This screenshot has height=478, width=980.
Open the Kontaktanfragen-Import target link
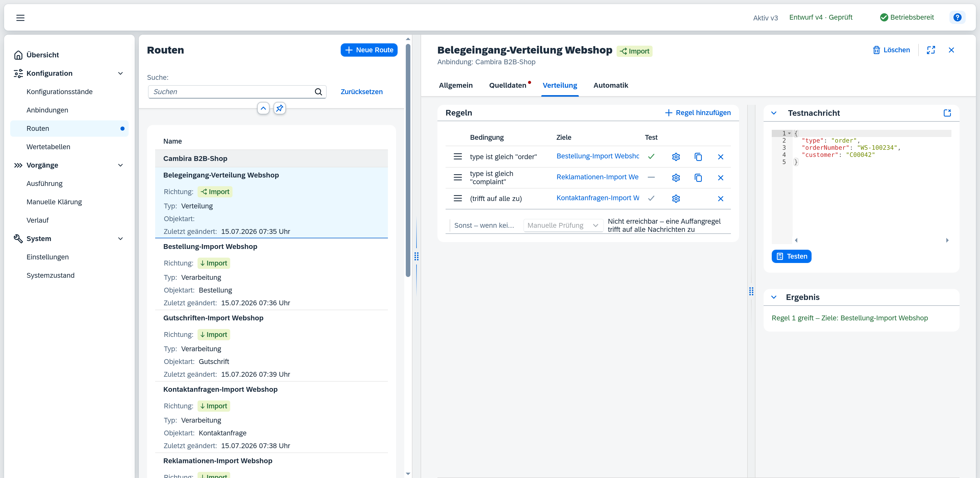pyautogui.click(x=598, y=198)
